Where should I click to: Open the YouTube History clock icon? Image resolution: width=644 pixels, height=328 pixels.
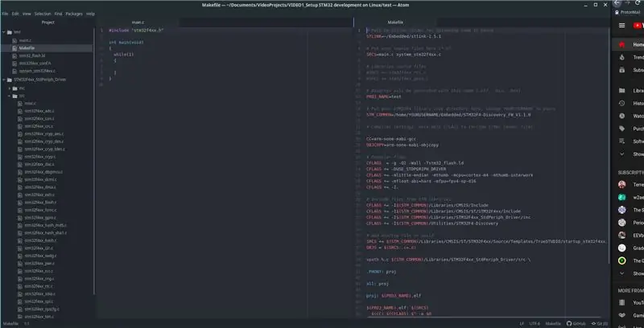tap(621, 104)
